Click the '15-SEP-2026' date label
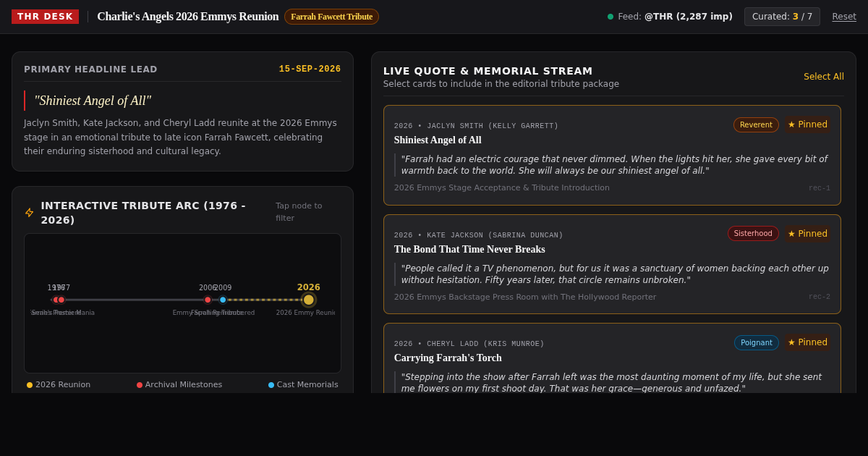 tap(310, 69)
